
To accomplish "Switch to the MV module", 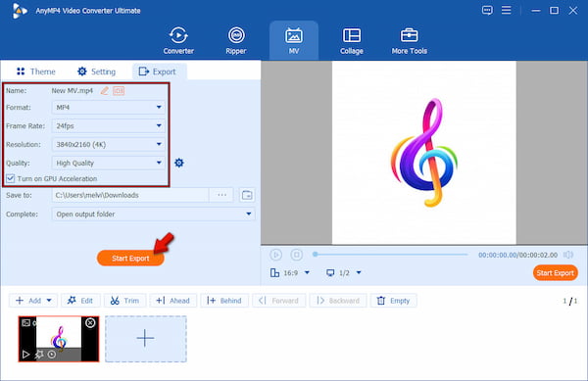I will pyautogui.click(x=294, y=40).
